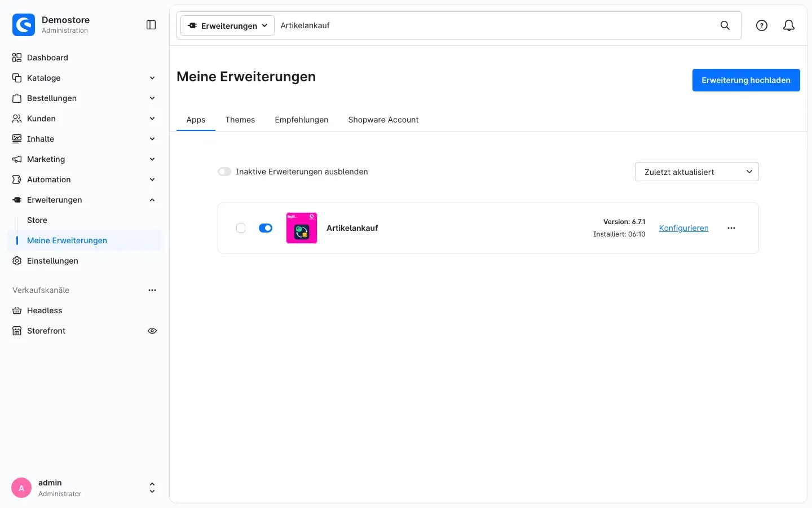This screenshot has width=812, height=508.
Task: Select the Artikelankauf checkbox
Action: (241, 228)
